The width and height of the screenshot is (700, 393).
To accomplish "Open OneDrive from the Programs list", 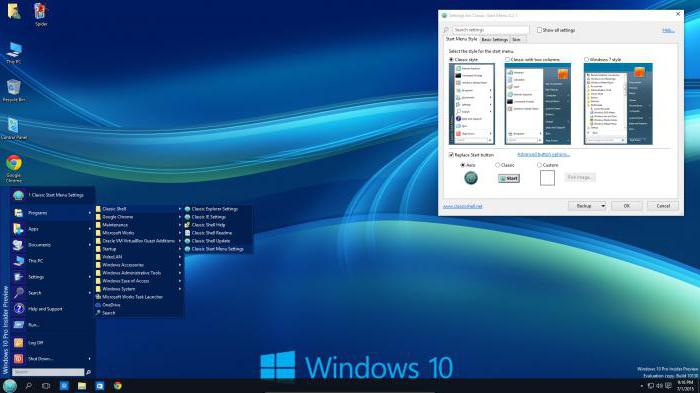I will pos(139,305).
